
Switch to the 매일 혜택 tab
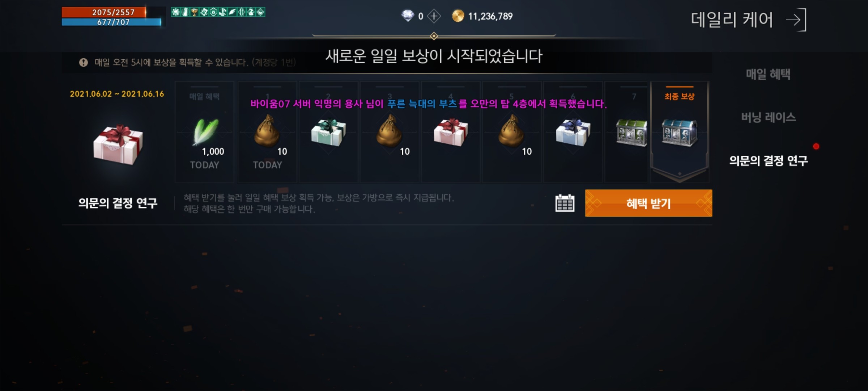pos(768,74)
